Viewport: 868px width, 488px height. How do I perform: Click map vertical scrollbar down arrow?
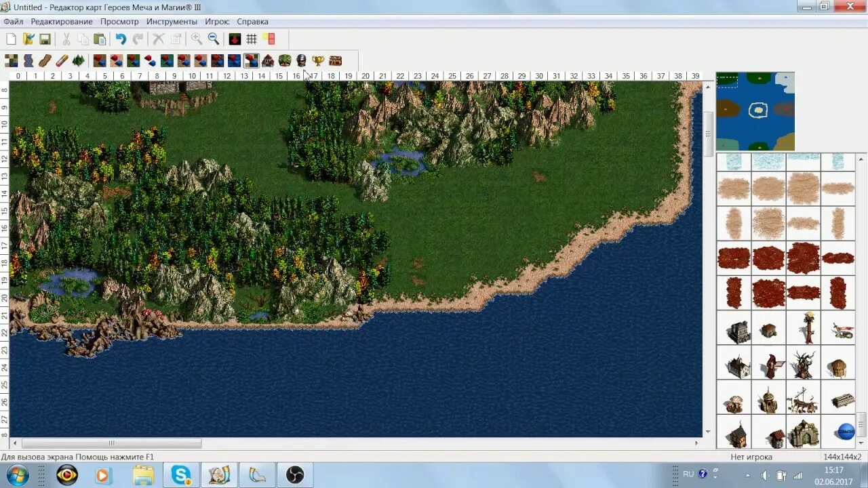(708, 432)
